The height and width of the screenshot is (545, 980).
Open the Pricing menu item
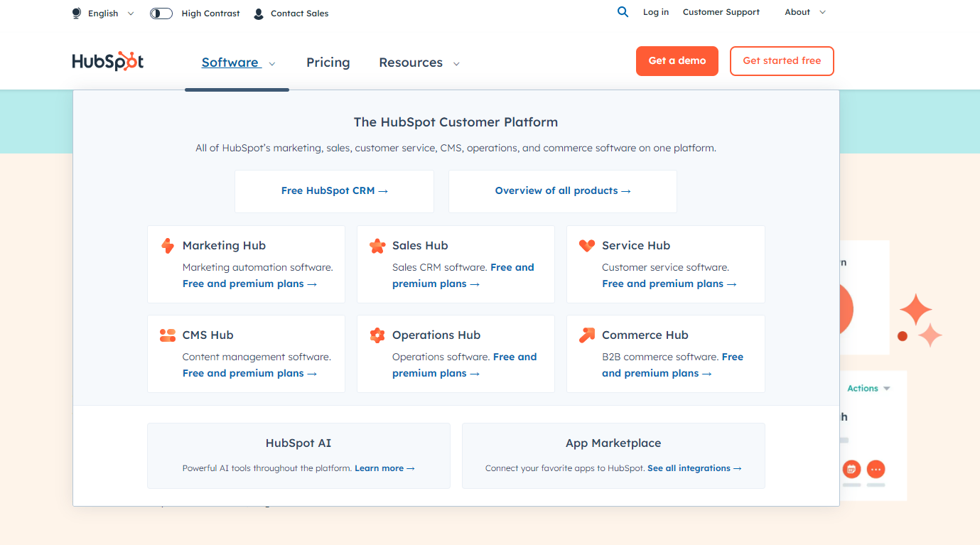[x=328, y=63]
